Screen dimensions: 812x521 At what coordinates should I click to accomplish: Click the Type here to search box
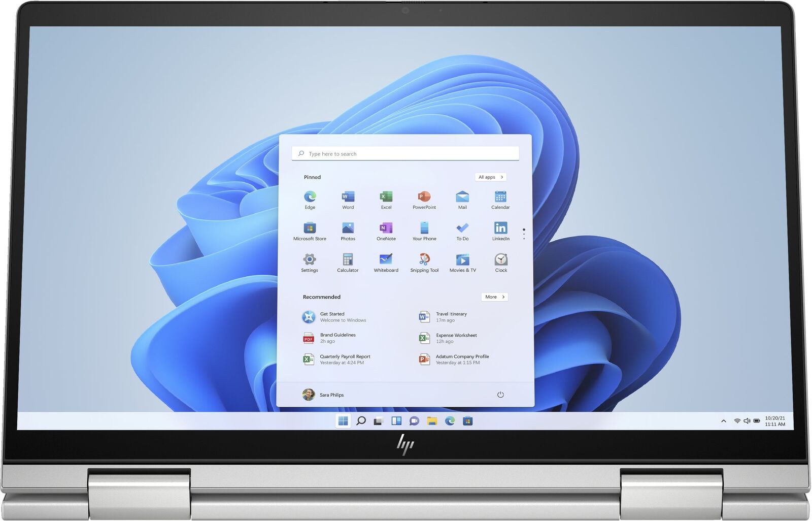pos(405,153)
